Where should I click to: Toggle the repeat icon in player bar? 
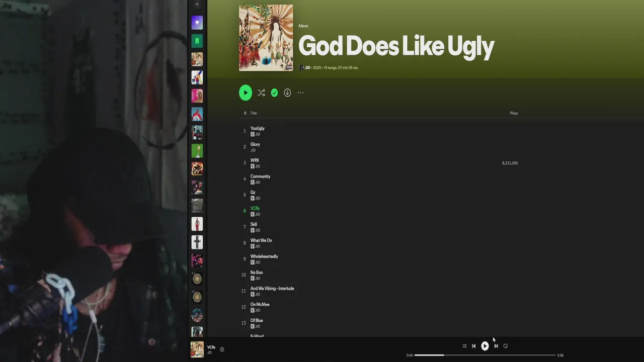[506, 346]
